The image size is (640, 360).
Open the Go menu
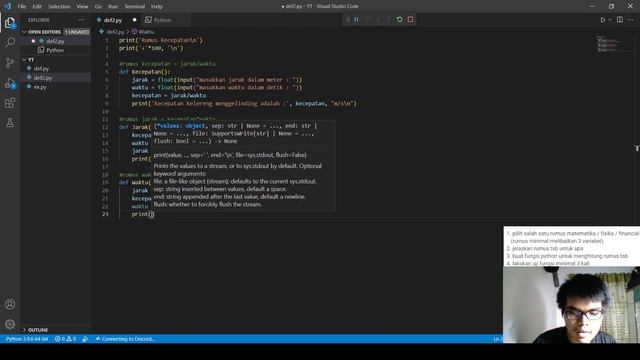pos(98,7)
